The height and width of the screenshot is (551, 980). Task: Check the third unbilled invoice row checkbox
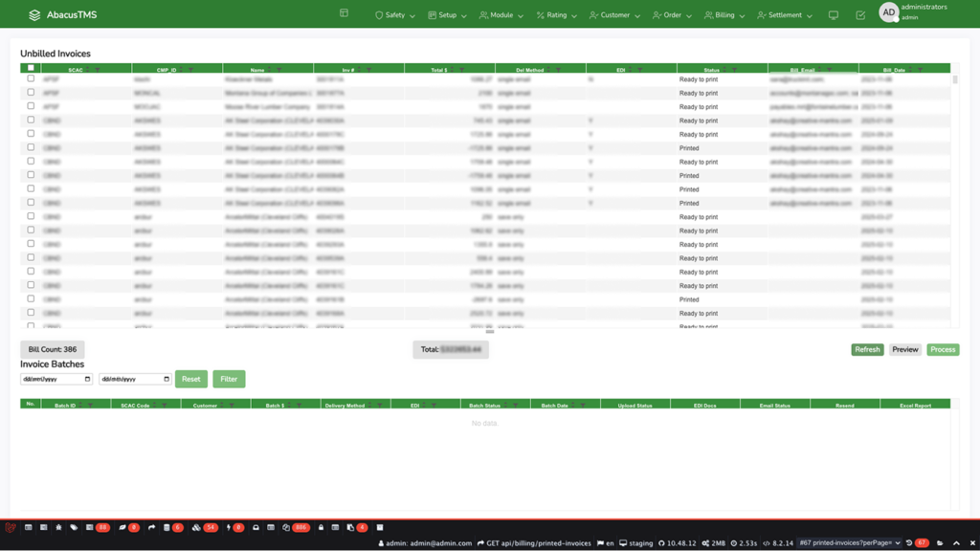31,106
